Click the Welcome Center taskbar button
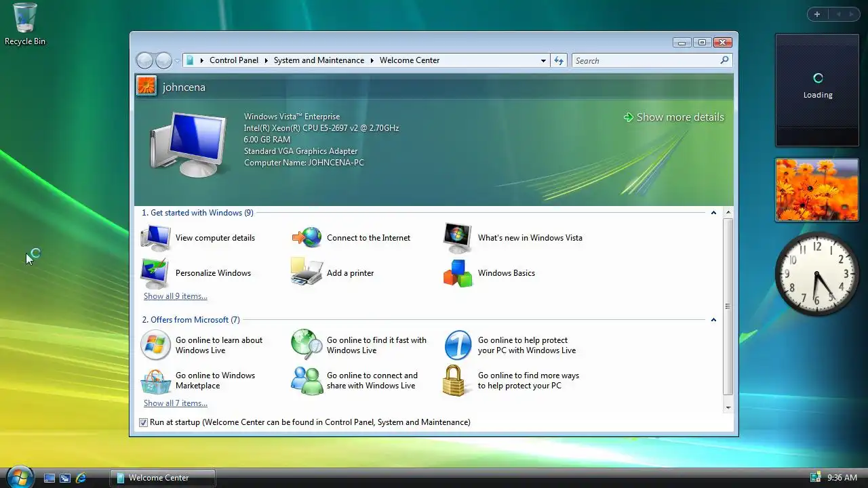Viewport: 868px width, 488px height. (x=163, y=478)
